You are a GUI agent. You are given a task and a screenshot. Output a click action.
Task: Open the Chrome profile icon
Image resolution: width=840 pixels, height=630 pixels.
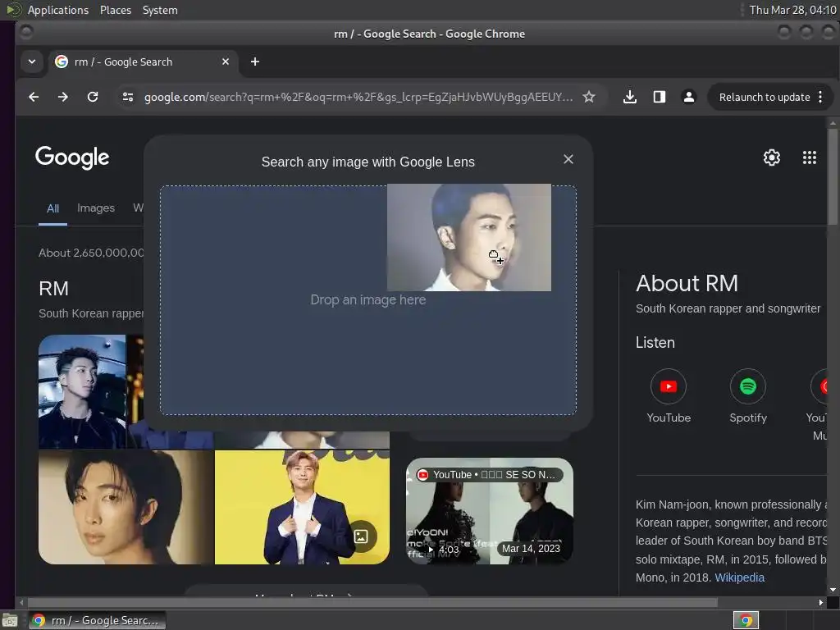click(688, 97)
